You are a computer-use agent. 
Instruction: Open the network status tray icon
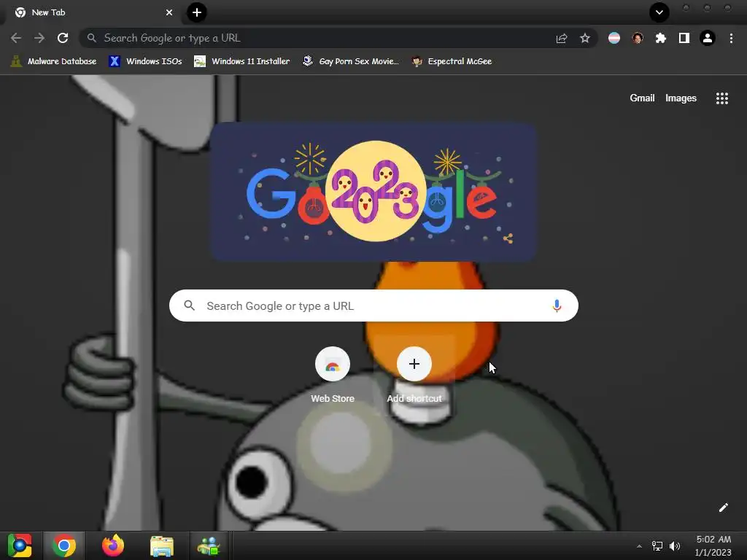pos(657,546)
